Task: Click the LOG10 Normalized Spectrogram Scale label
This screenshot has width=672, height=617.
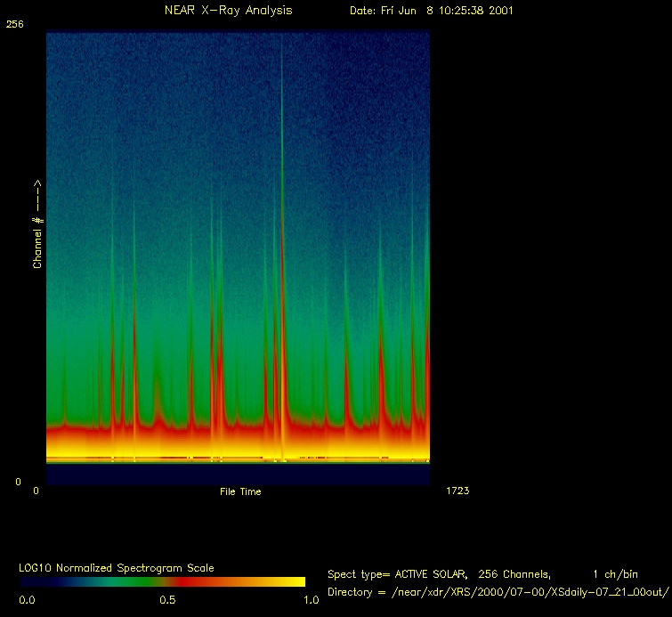Action: pos(117,567)
